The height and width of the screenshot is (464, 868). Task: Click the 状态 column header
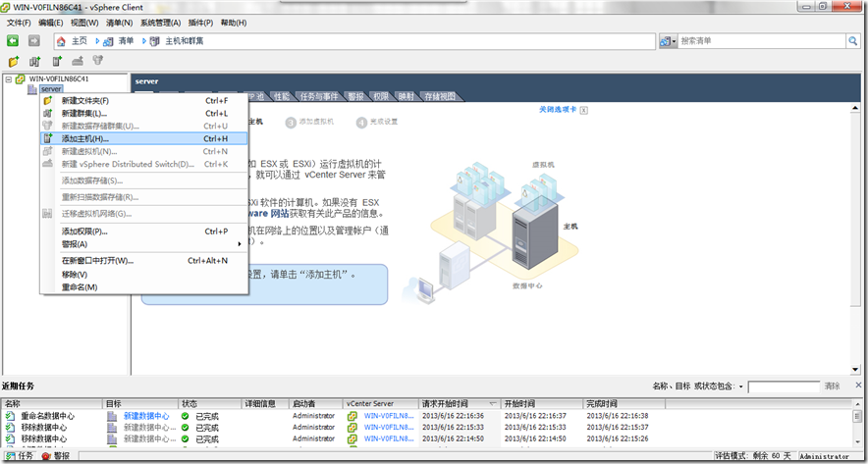(x=210, y=404)
